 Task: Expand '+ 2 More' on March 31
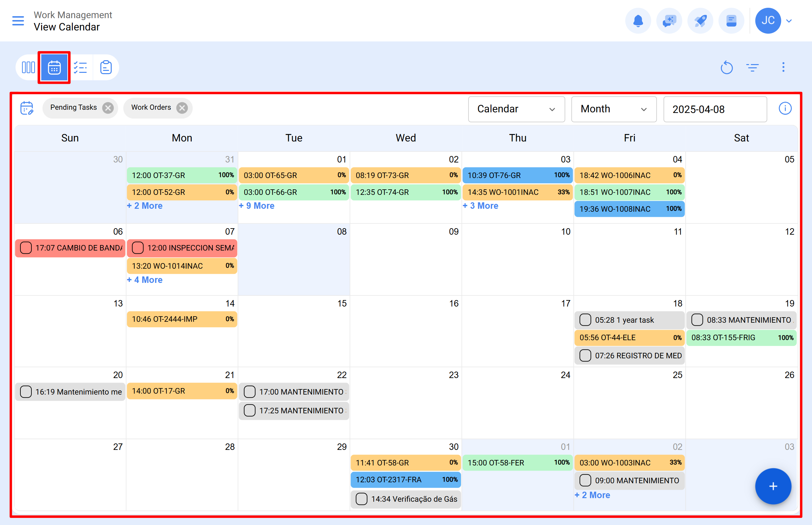pyautogui.click(x=145, y=206)
